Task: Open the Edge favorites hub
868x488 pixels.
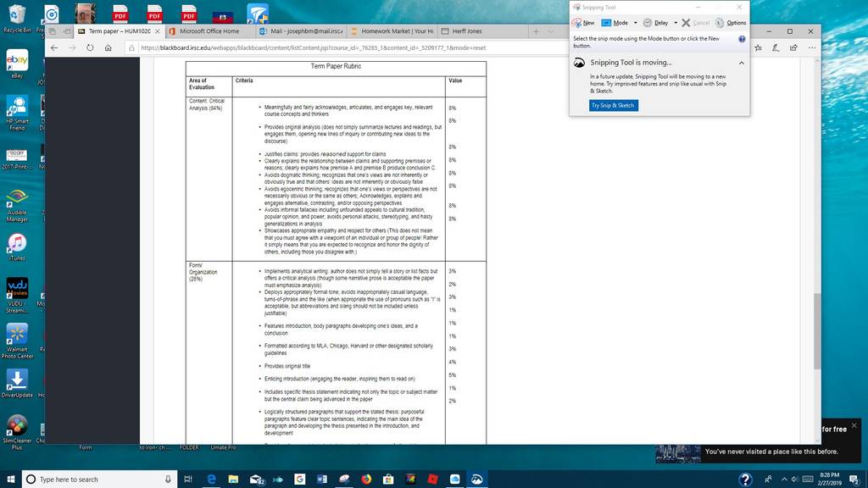Action: pos(759,47)
